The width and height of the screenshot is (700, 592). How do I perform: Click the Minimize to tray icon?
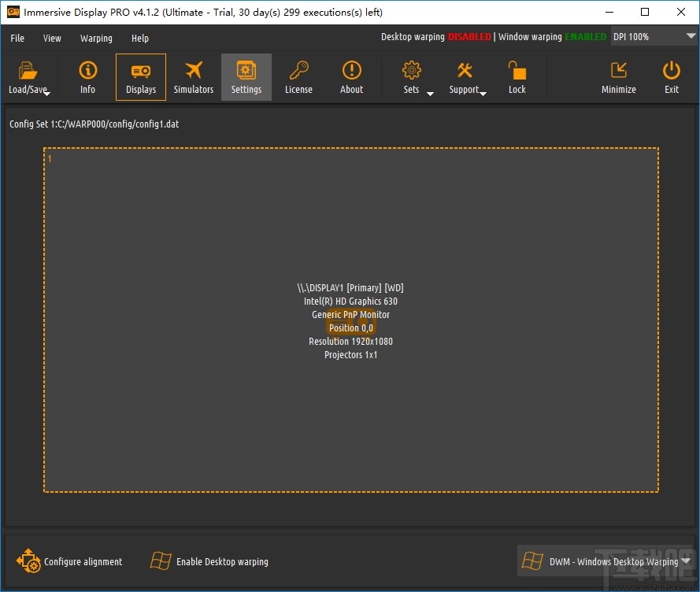pos(619,70)
